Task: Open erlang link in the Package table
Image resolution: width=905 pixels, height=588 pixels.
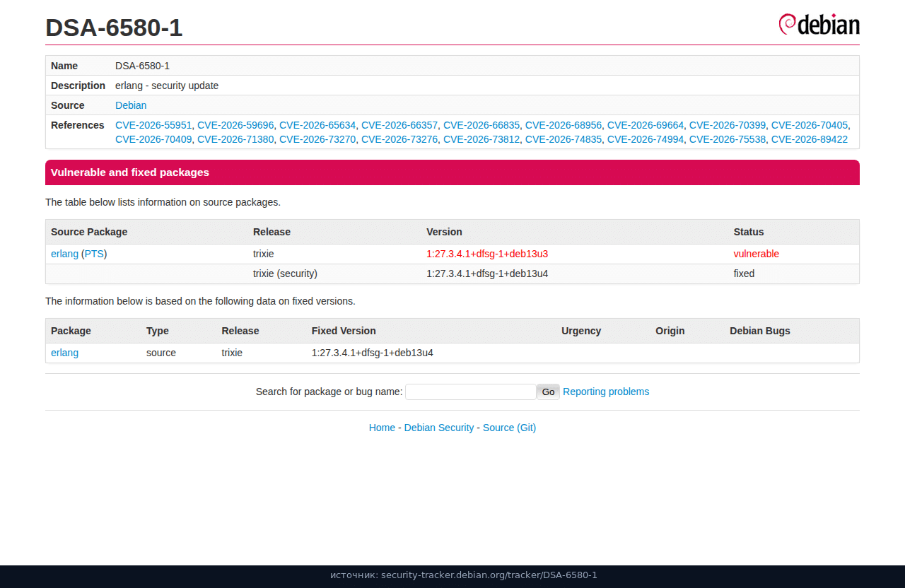Action: (64, 353)
